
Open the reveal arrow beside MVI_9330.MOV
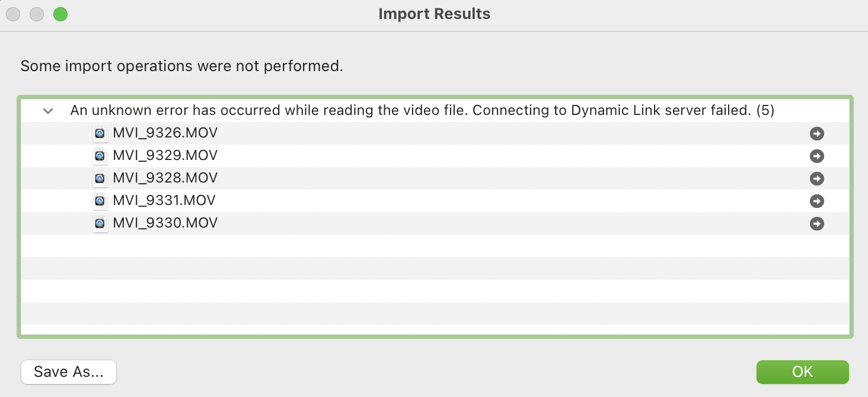(x=817, y=223)
